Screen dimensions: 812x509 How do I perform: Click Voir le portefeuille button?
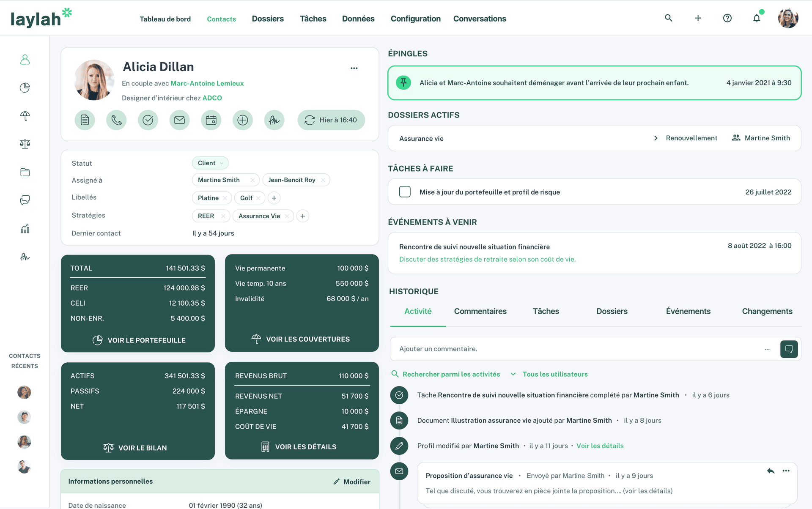(138, 340)
